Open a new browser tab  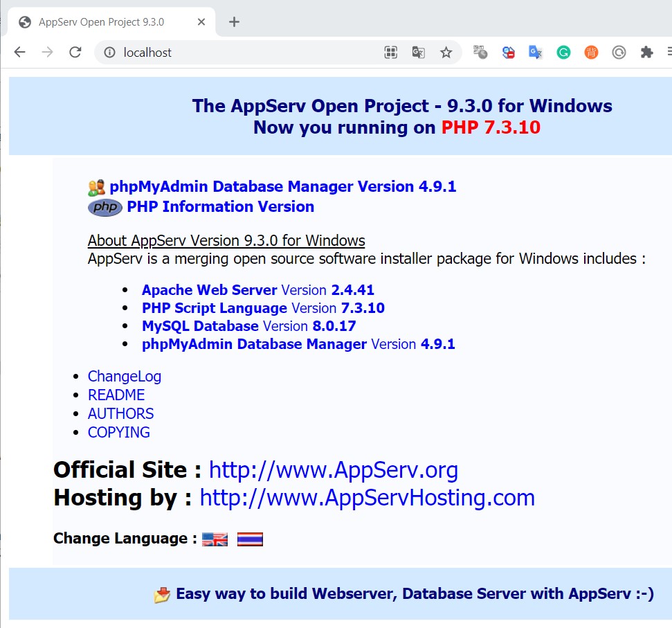tap(234, 22)
